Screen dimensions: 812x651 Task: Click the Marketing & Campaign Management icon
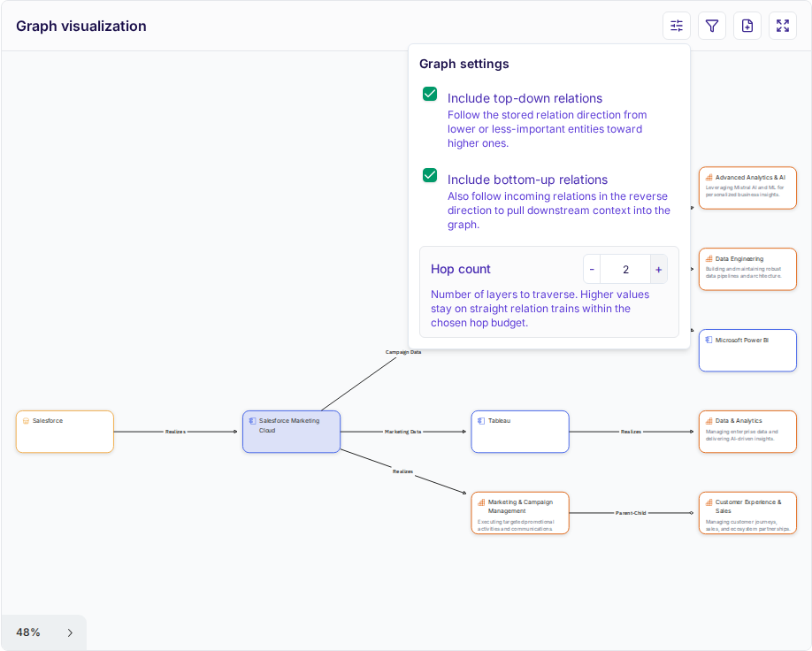pos(481,502)
